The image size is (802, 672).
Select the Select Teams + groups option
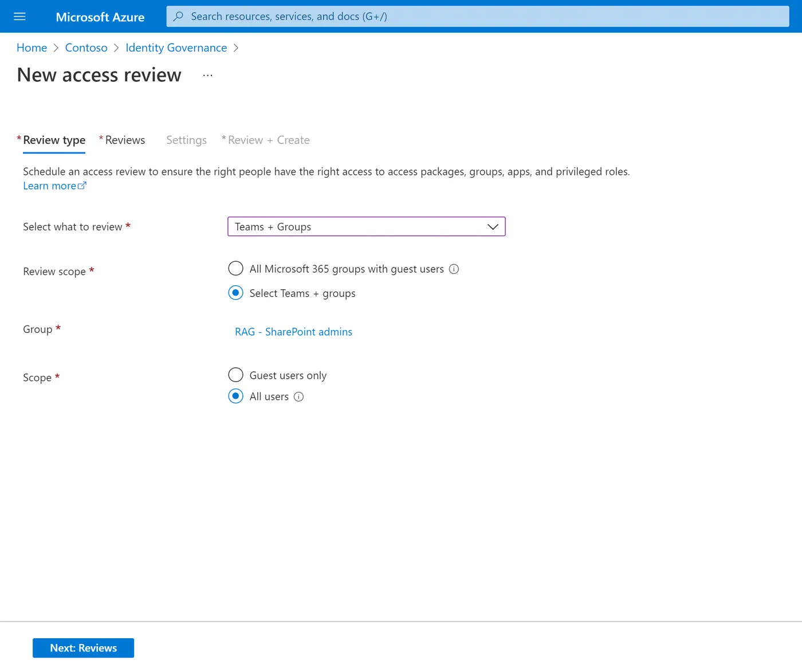[235, 293]
